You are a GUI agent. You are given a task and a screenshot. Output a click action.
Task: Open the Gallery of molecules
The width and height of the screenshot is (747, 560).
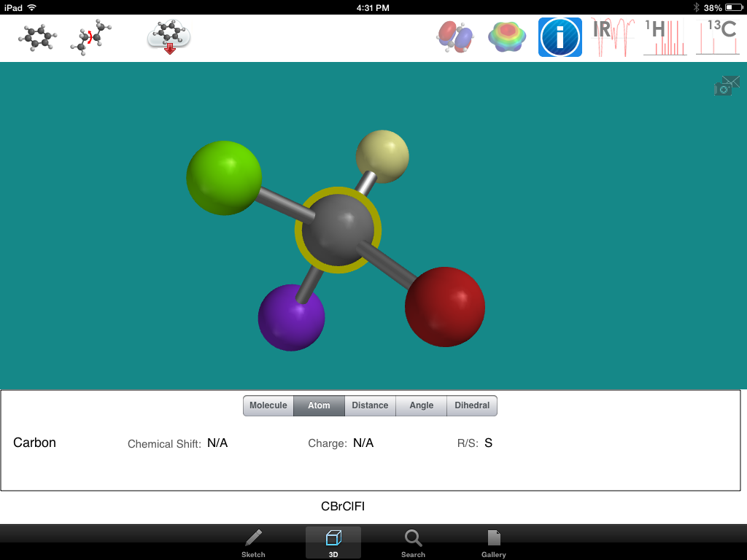tap(493, 542)
